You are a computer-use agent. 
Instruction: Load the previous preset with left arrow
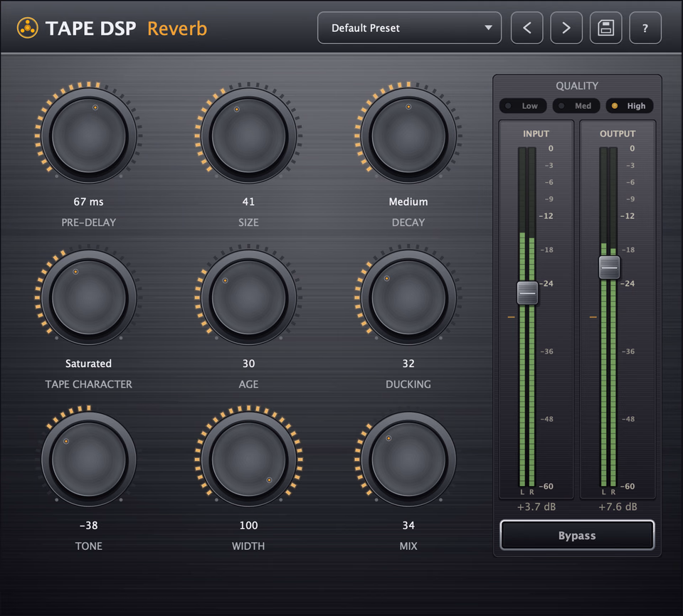pos(526,28)
